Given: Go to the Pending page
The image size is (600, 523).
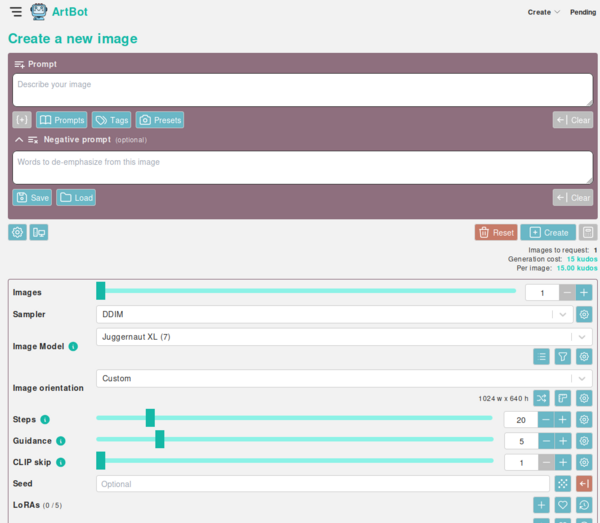Looking at the screenshot, I should coord(582,12).
